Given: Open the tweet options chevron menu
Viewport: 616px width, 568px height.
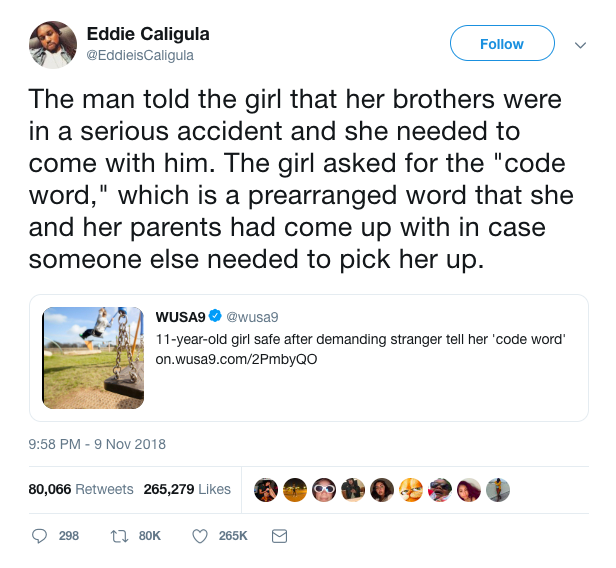Looking at the screenshot, I should pos(580,45).
